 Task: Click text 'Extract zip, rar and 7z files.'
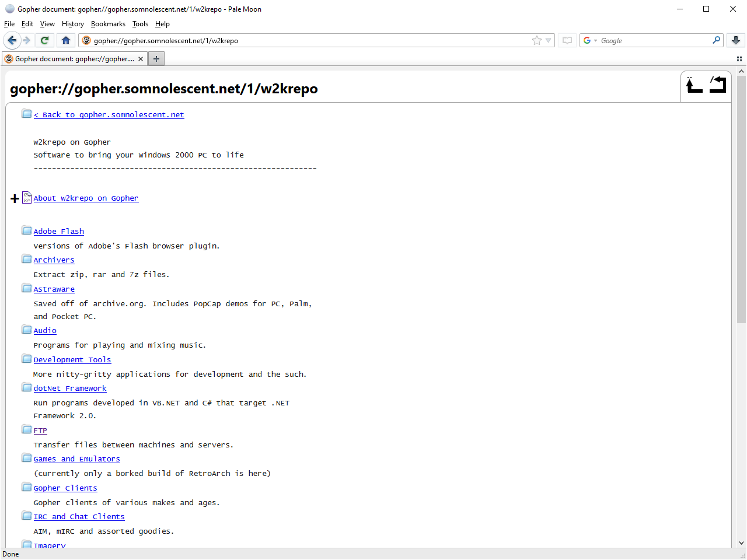(x=102, y=275)
